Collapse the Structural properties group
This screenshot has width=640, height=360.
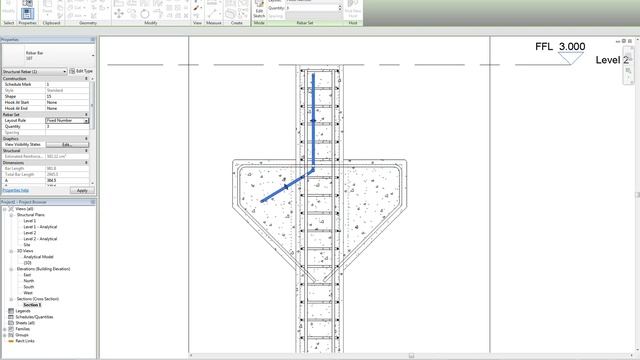click(86, 151)
